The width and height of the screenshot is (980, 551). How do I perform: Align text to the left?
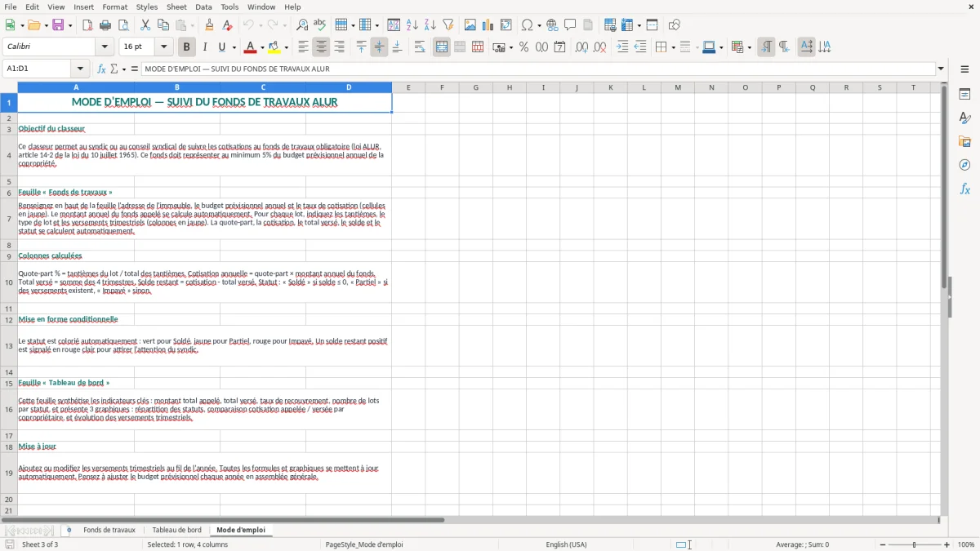tap(303, 47)
